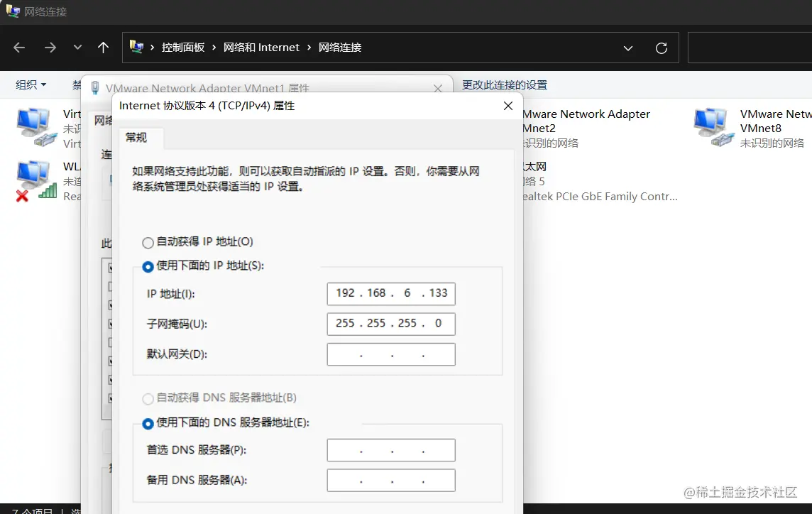Click the VMnet2 adapter name text
Image resolution: width=812 pixels, height=514 pixels.
[x=586, y=121]
